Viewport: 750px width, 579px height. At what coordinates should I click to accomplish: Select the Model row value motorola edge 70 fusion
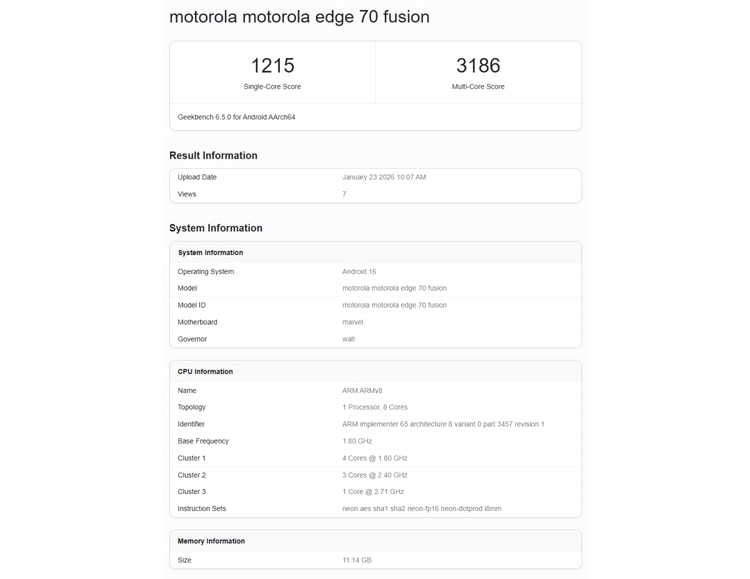pyautogui.click(x=395, y=288)
